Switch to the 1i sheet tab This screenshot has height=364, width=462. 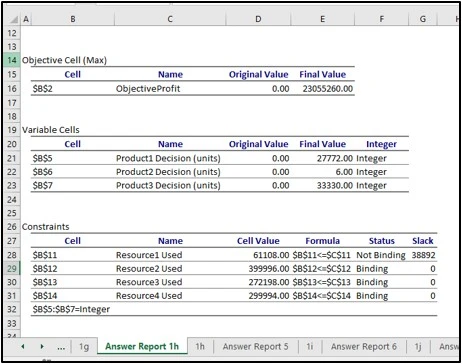(x=310, y=347)
